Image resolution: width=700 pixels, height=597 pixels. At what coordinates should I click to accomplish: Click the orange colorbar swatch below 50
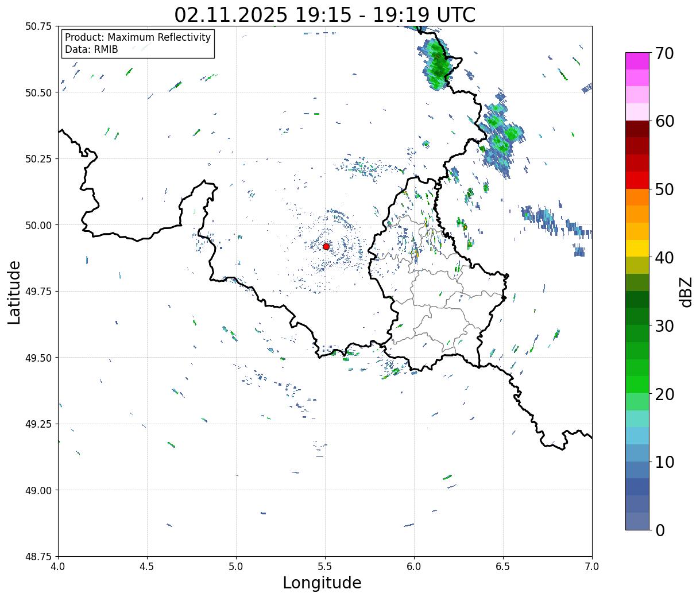tap(637, 197)
